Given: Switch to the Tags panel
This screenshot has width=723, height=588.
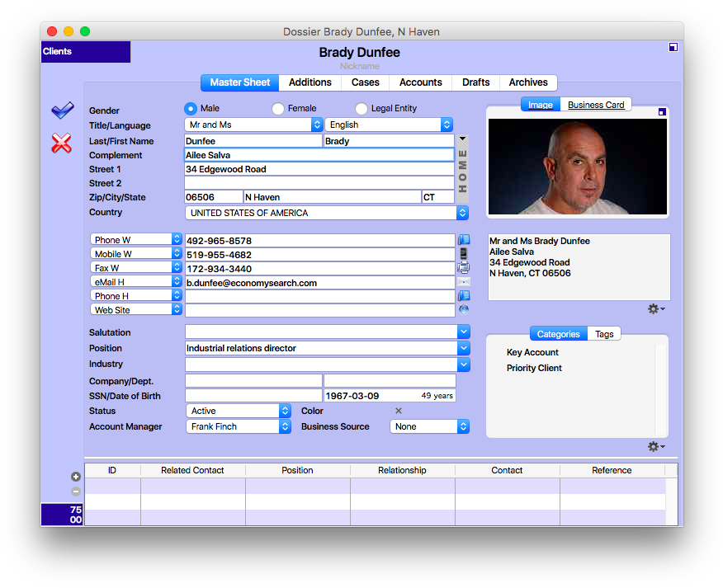Looking at the screenshot, I should point(604,334).
